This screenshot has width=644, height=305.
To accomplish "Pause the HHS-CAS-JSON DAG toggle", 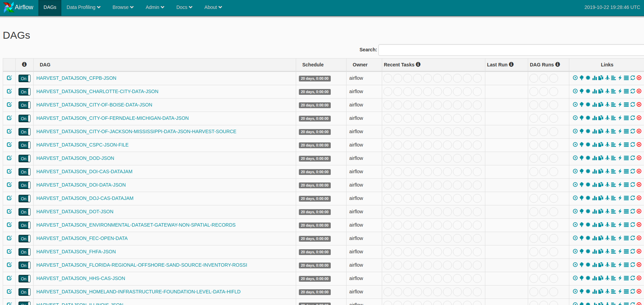I will point(24,279).
